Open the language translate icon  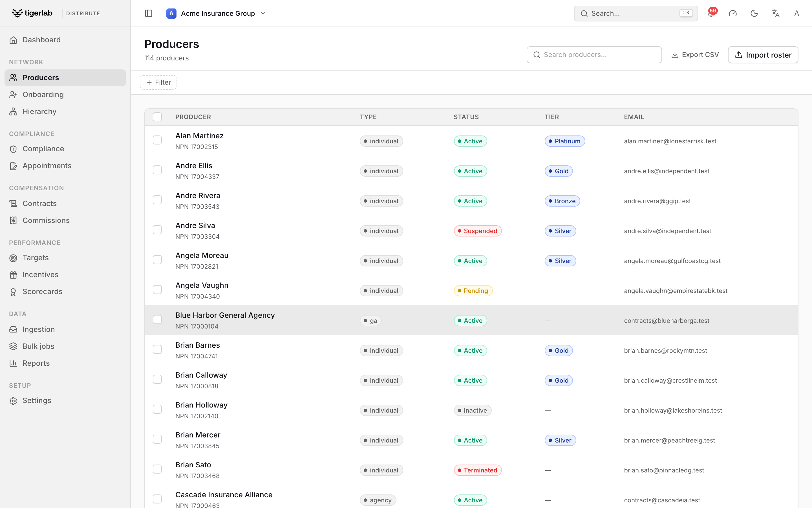775,14
